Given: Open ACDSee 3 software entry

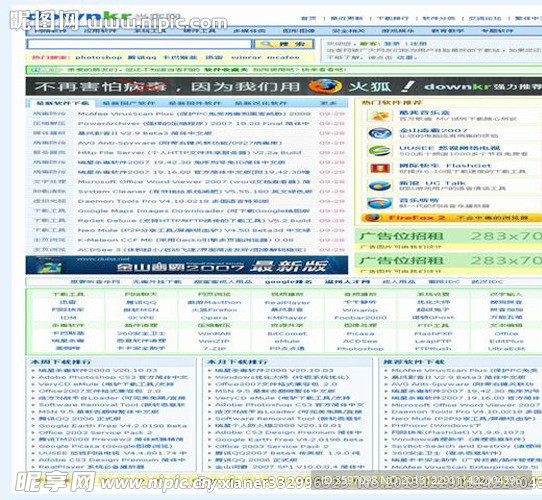Looking at the screenshot, I should 191,249.
